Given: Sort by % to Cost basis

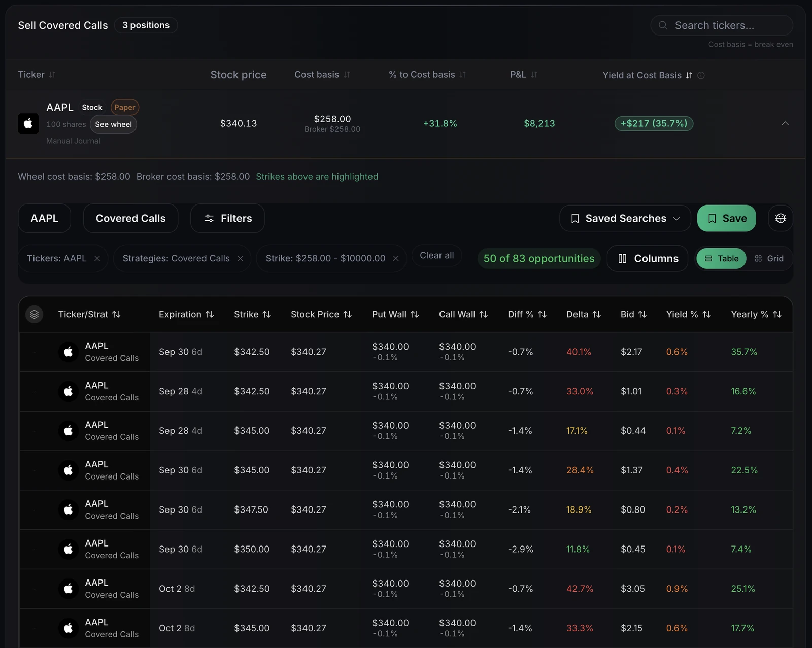Looking at the screenshot, I should [427, 75].
